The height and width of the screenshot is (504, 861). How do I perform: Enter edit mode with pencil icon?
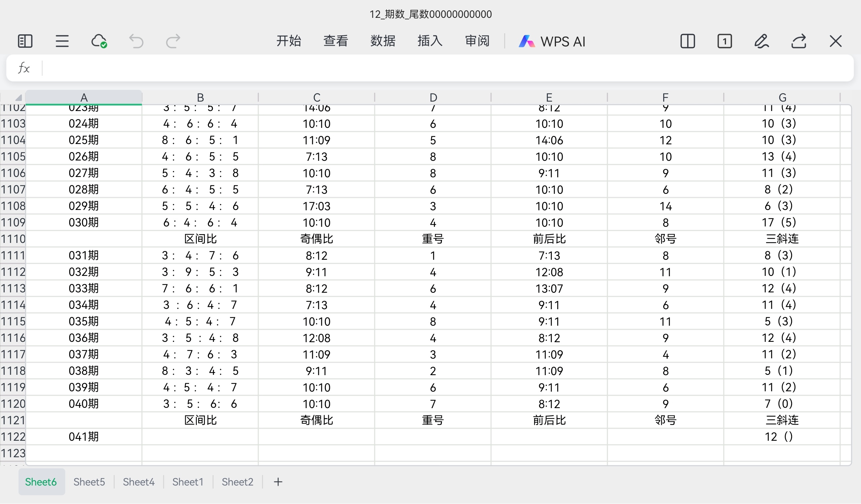pos(761,41)
